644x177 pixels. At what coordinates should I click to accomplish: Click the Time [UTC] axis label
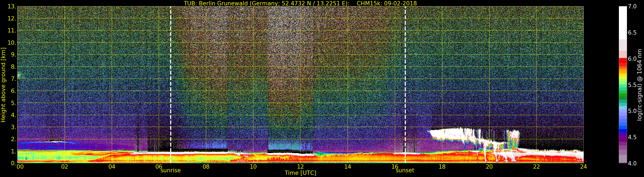(x=300, y=173)
